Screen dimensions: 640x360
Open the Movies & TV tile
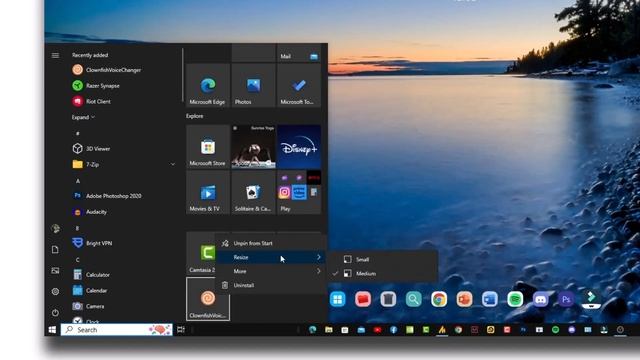coord(208,192)
